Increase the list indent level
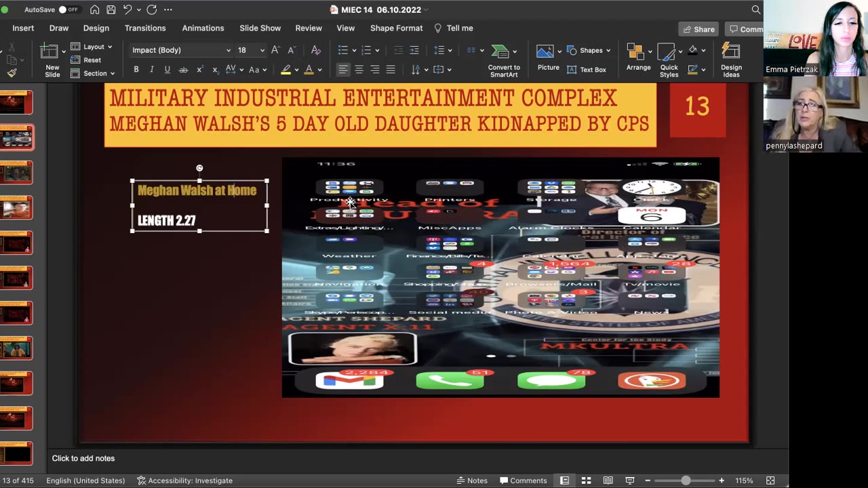Screen dimensions: 868x488 coord(414,50)
